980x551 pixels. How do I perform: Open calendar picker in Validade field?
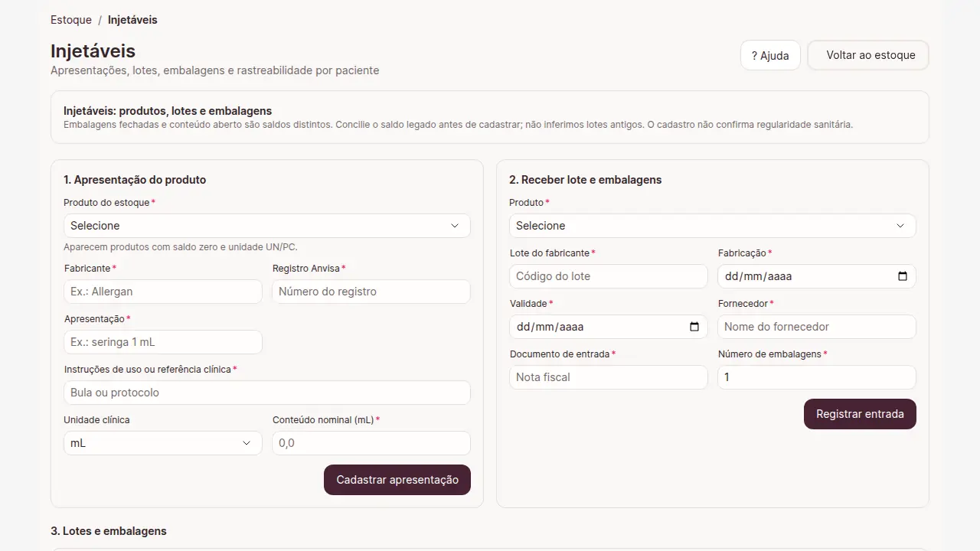tap(694, 327)
